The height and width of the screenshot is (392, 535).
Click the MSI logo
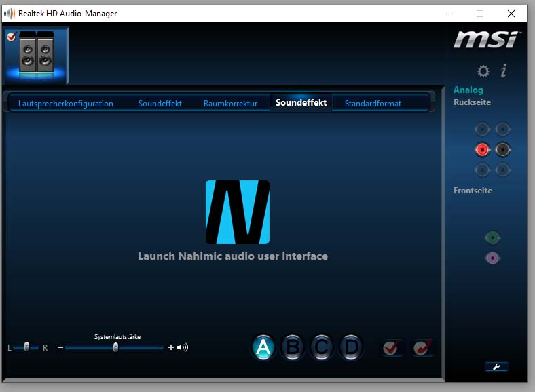pyautogui.click(x=486, y=39)
